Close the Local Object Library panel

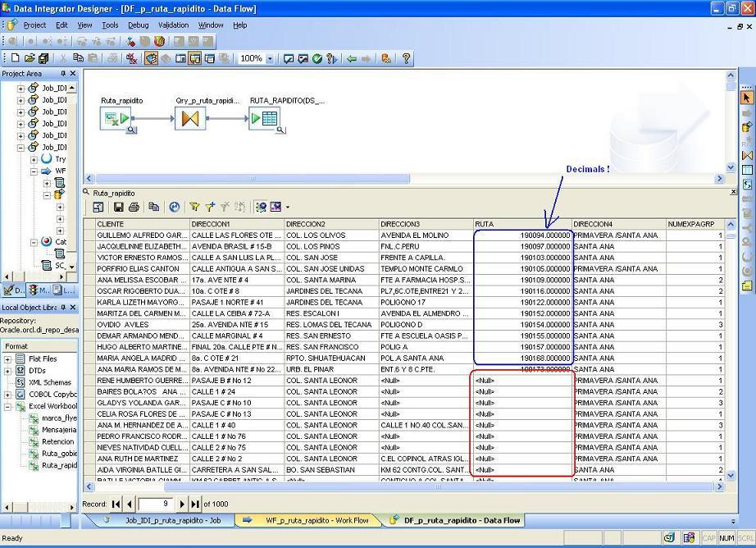pyautogui.click(x=73, y=308)
